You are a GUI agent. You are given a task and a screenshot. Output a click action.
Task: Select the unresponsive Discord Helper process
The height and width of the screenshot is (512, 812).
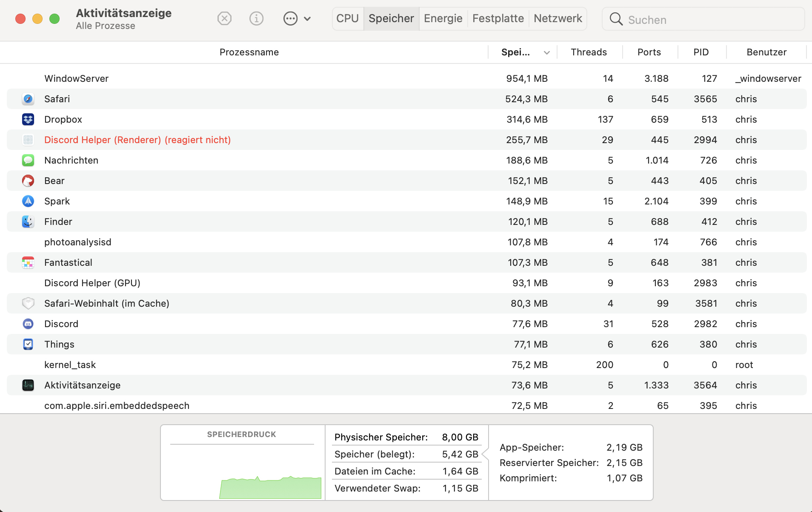point(137,140)
